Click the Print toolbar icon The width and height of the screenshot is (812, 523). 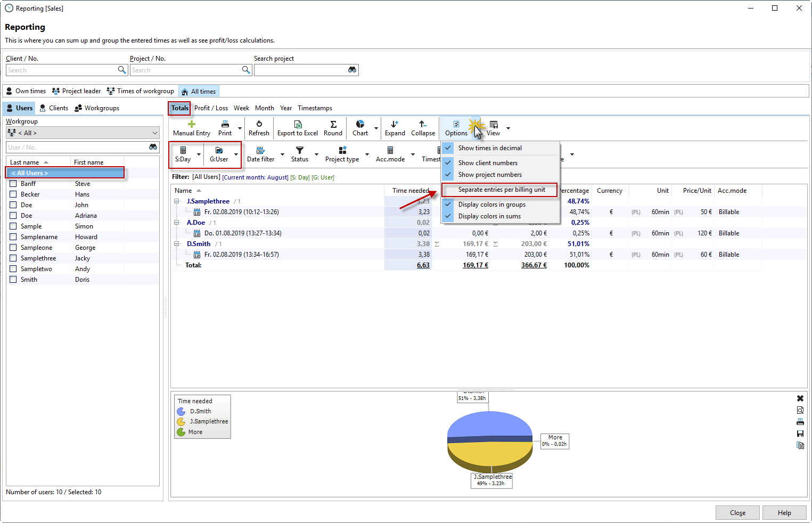click(225, 124)
